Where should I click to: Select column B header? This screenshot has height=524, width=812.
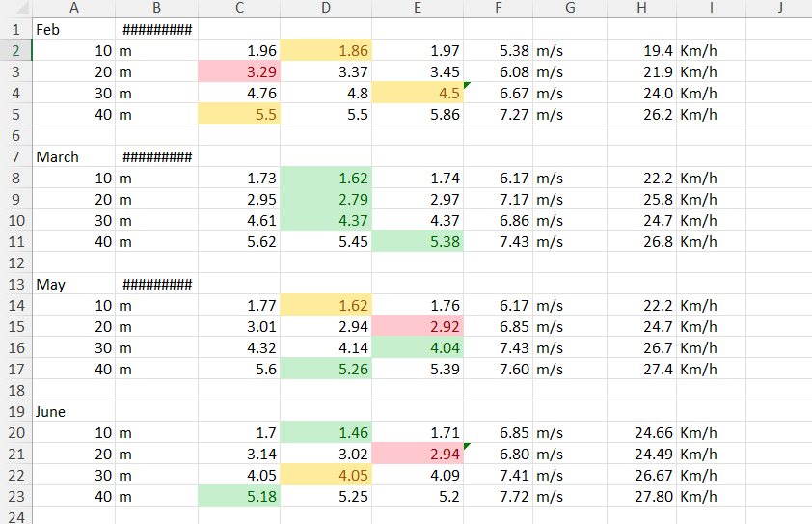pos(156,8)
